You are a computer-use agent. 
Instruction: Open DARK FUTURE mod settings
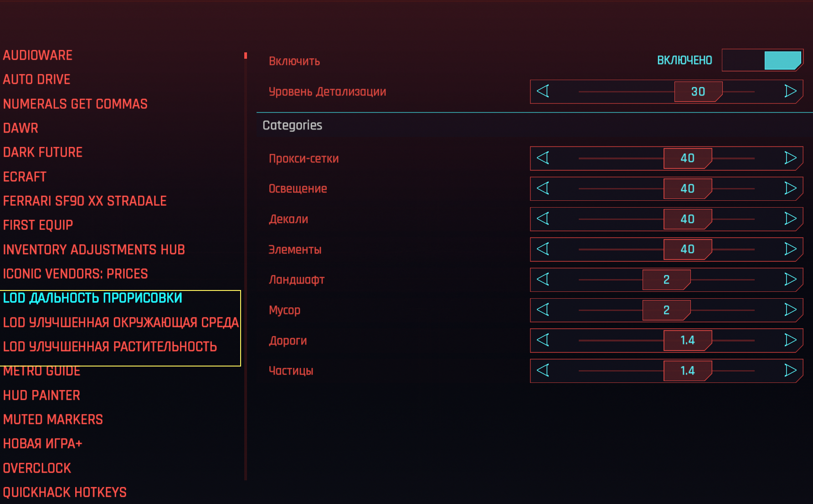click(43, 152)
